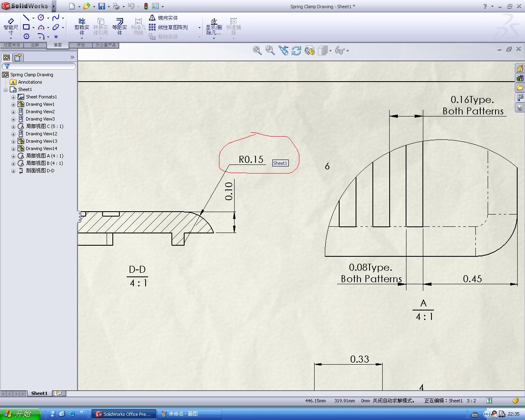The height and width of the screenshot is (420, 525).
Task: Switch to the 视图布局 tab
Action: coord(11,45)
